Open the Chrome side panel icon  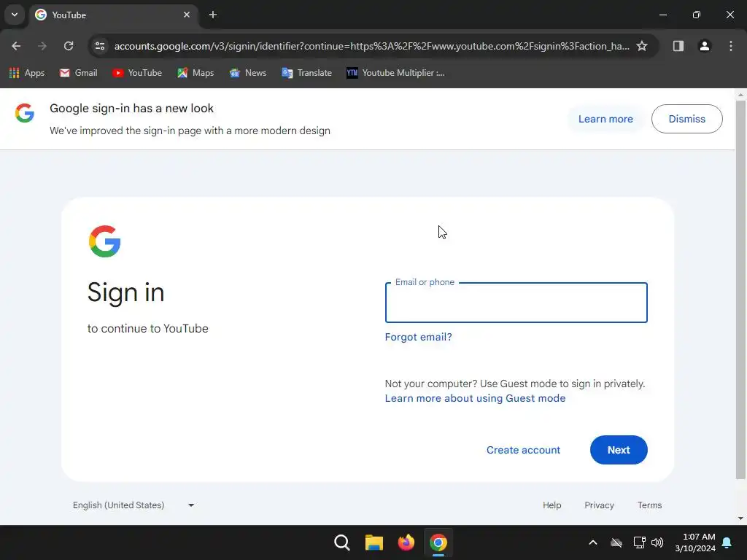pyautogui.click(x=678, y=46)
